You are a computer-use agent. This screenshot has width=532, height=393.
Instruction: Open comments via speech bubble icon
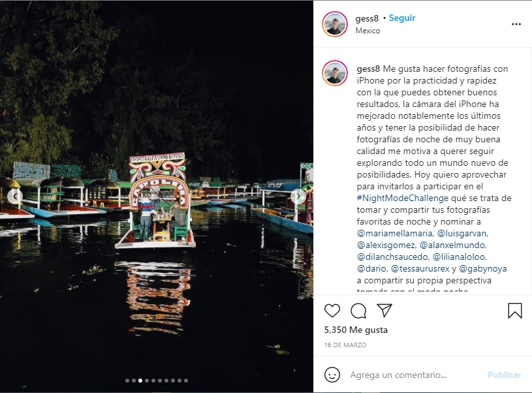pyautogui.click(x=358, y=311)
